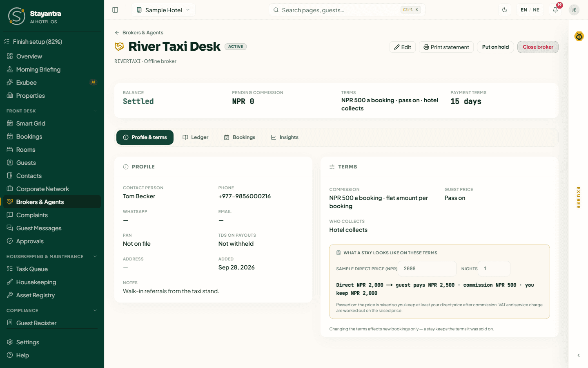This screenshot has height=368, width=588.
Task: Switch language to EN
Action: click(x=524, y=10)
